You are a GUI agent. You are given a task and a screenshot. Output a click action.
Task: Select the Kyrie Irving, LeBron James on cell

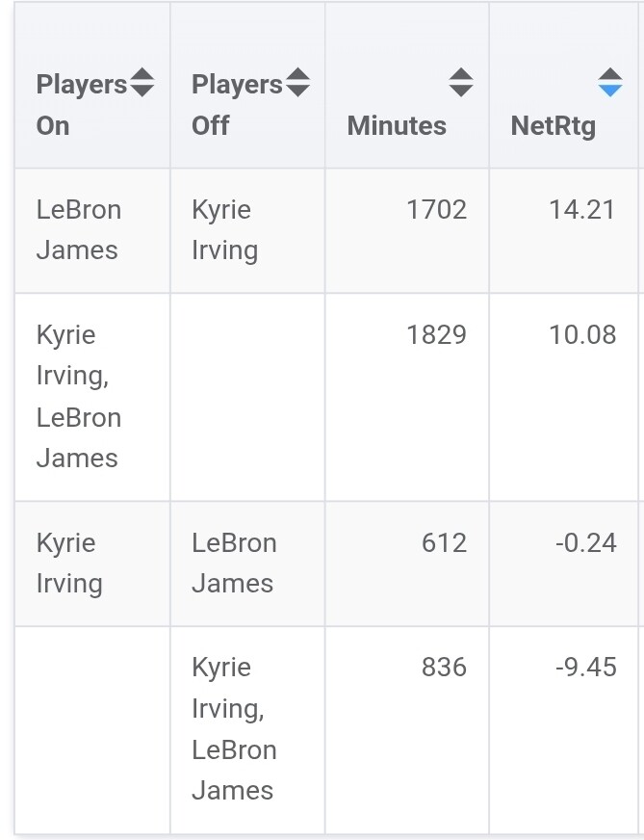click(x=79, y=396)
